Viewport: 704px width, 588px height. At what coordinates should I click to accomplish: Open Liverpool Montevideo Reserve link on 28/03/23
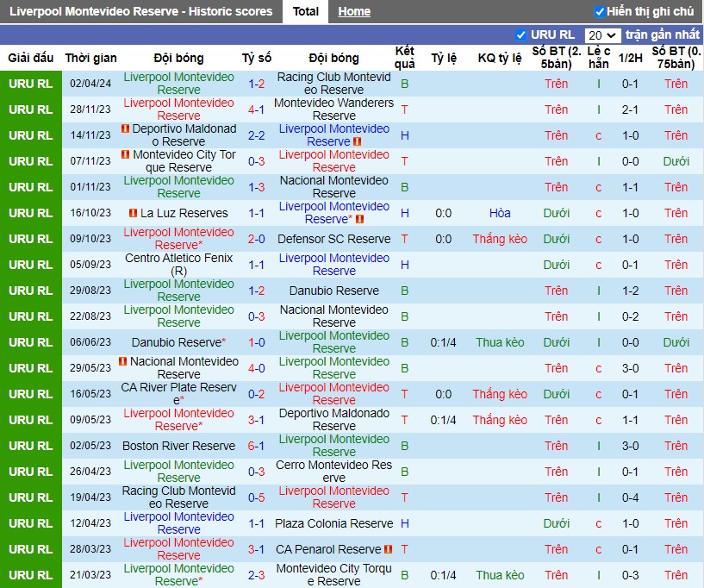[178, 549]
